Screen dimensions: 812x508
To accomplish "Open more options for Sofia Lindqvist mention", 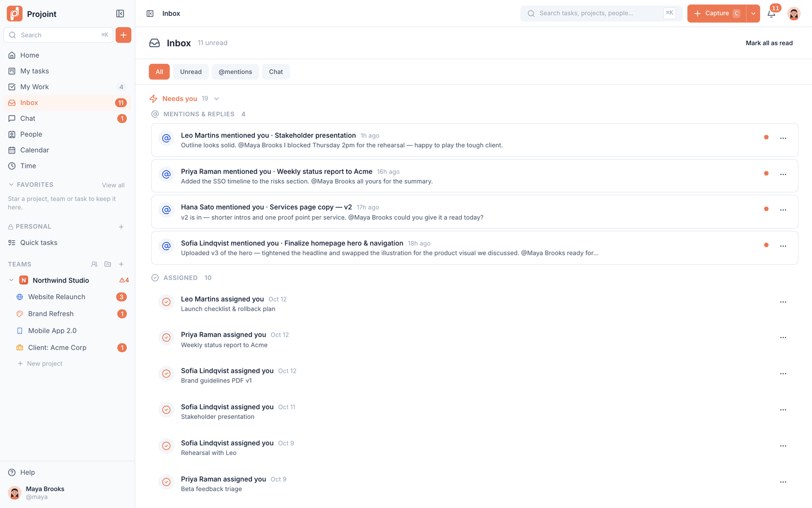I will point(783,246).
